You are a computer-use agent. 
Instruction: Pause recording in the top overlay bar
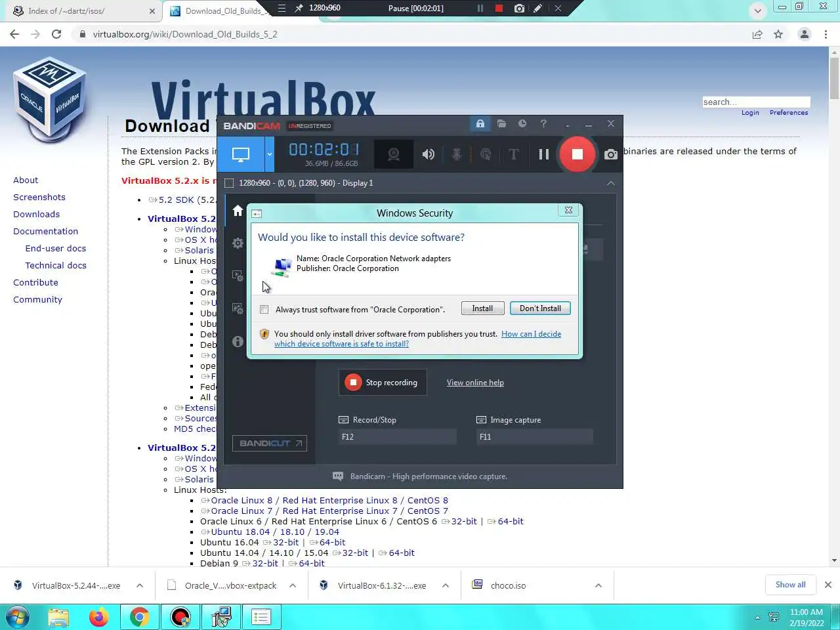point(480,9)
